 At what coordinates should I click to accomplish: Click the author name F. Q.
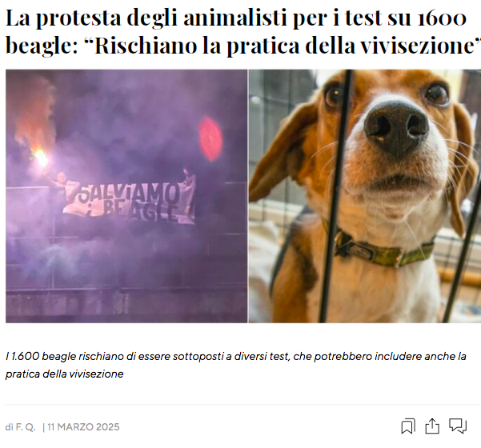26,427
